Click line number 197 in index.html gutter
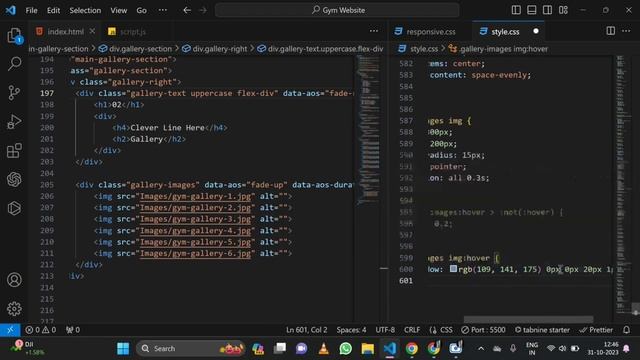 click(x=47, y=93)
